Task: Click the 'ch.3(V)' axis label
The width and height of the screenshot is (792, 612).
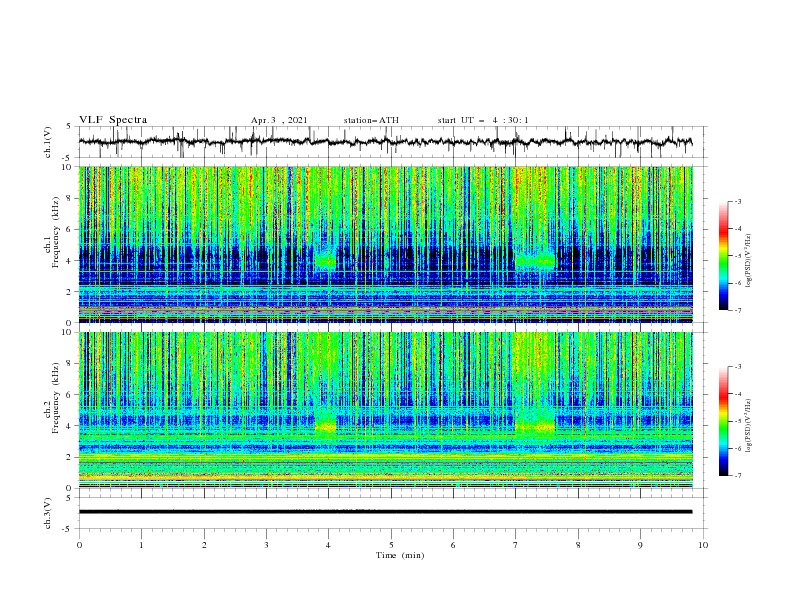Action: 48,513
